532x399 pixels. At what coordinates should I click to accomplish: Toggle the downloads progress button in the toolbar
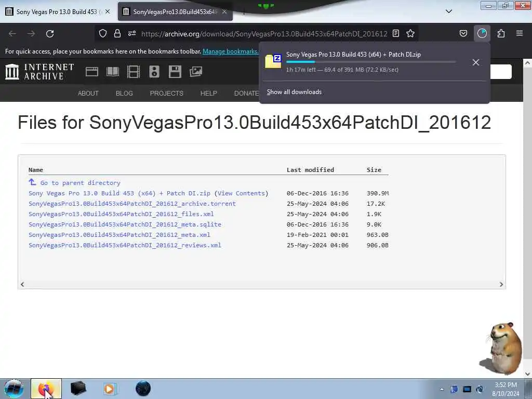click(x=482, y=33)
